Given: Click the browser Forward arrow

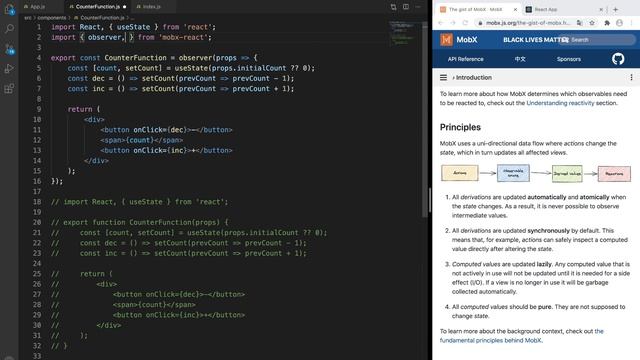Looking at the screenshot, I should tap(453, 23).
